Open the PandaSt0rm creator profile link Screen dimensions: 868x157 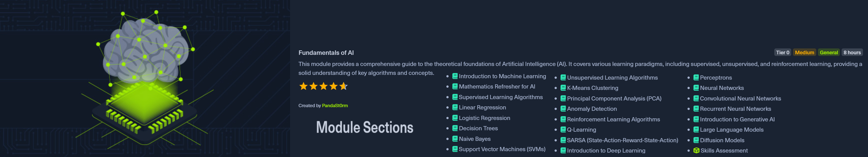(335, 106)
